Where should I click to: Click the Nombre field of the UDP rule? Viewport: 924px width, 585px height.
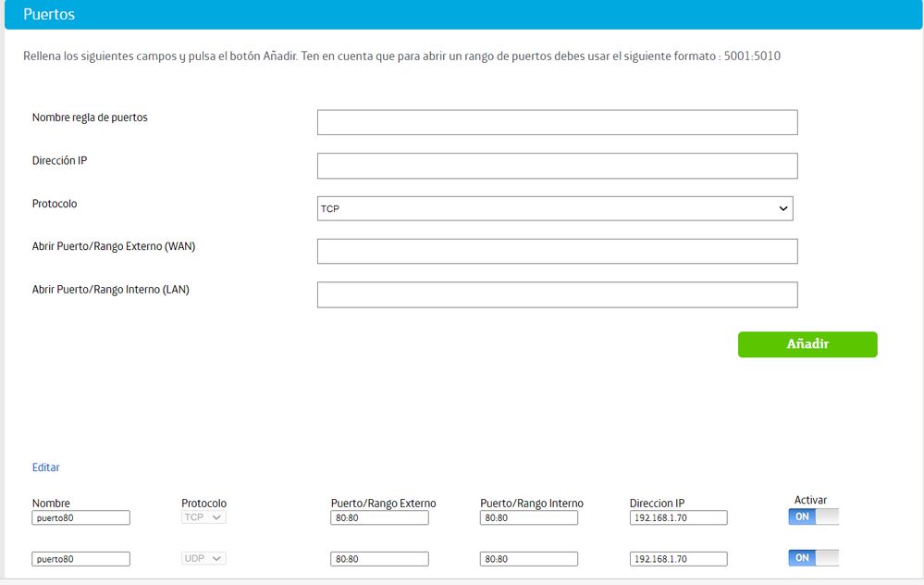click(x=80, y=559)
